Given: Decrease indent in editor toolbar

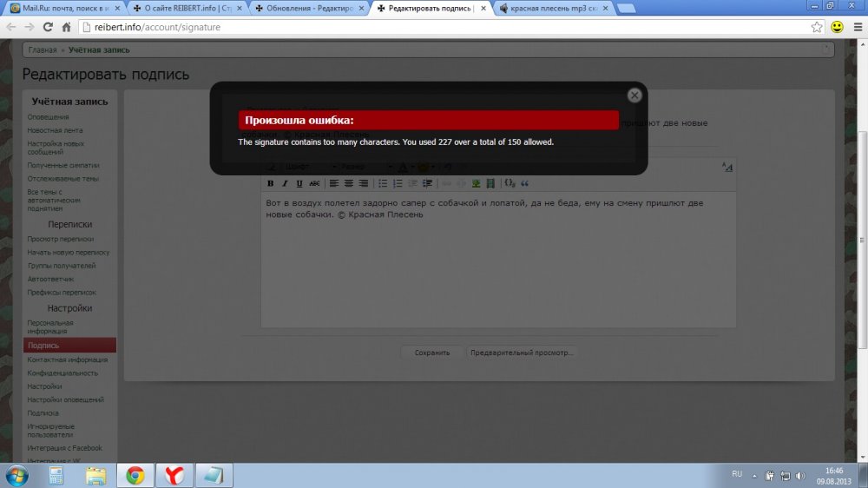Looking at the screenshot, I should pyautogui.click(x=412, y=183).
